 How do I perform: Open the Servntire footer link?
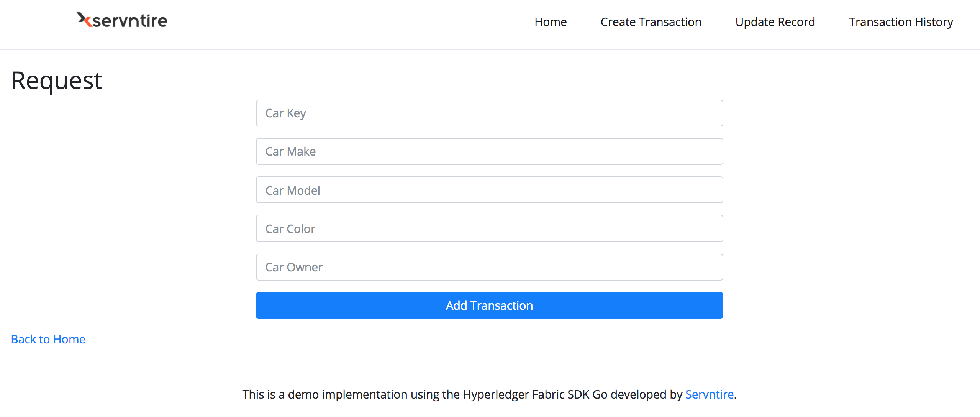tap(709, 394)
